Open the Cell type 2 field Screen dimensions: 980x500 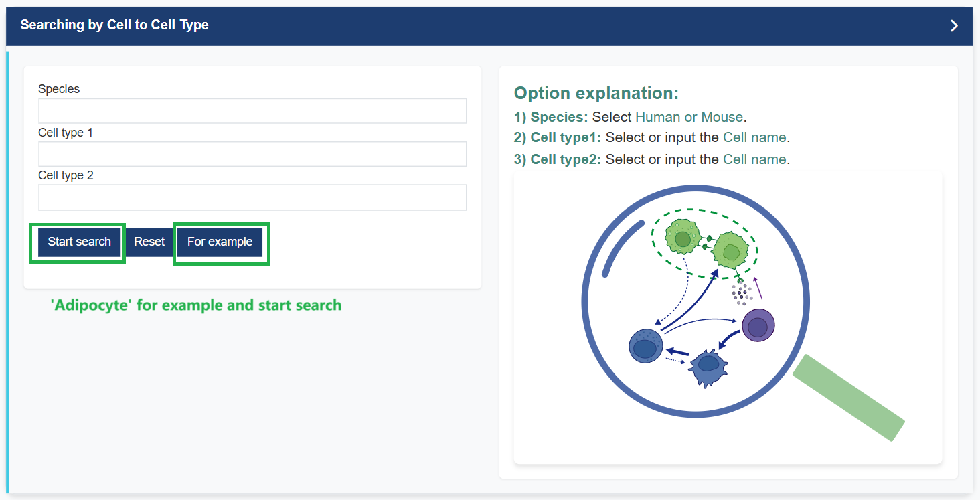click(x=252, y=197)
